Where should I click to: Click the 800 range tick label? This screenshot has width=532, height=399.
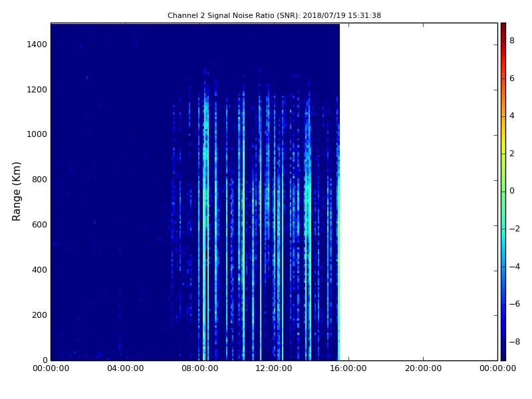tap(39, 180)
